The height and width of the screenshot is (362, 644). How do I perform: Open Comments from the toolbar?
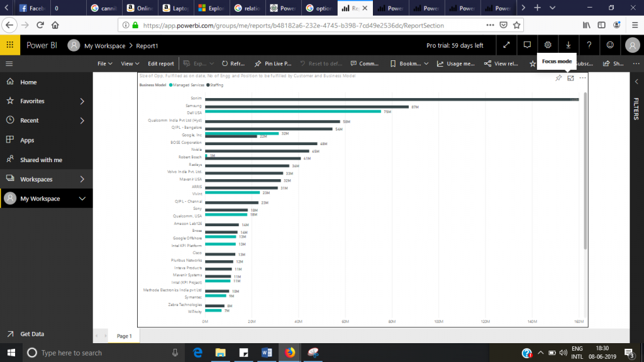(365, 63)
